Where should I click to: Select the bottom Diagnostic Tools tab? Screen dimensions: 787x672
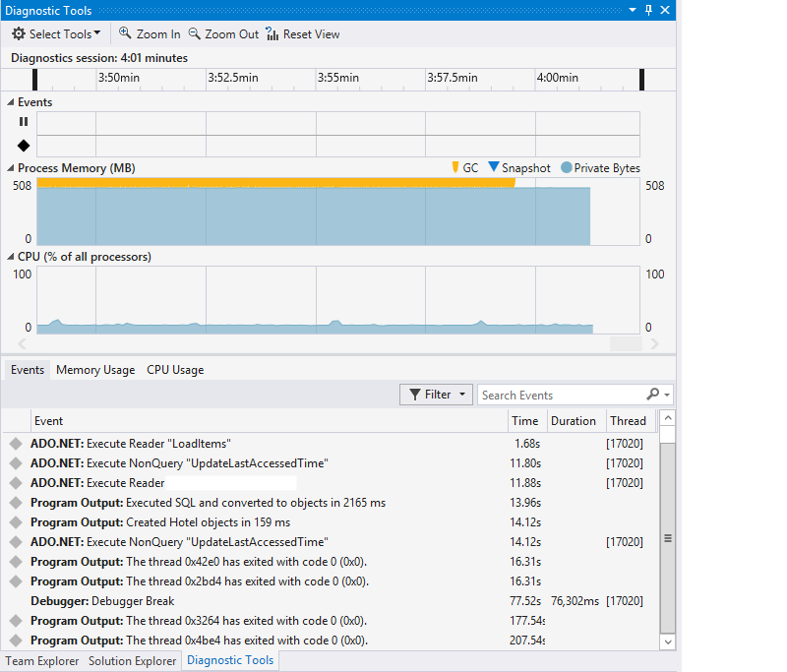pyautogui.click(x=230, y=660)
